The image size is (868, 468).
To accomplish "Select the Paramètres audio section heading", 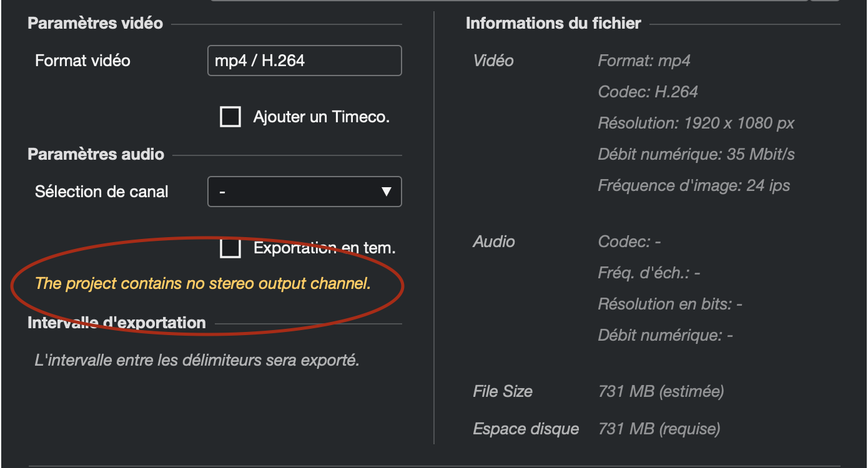I will (x=96, y=154).
